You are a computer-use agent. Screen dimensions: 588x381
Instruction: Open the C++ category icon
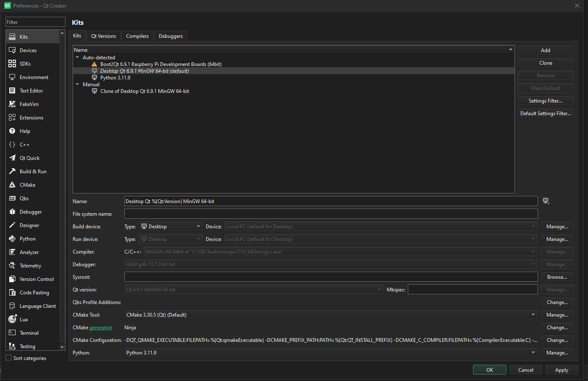click(12, 145)
